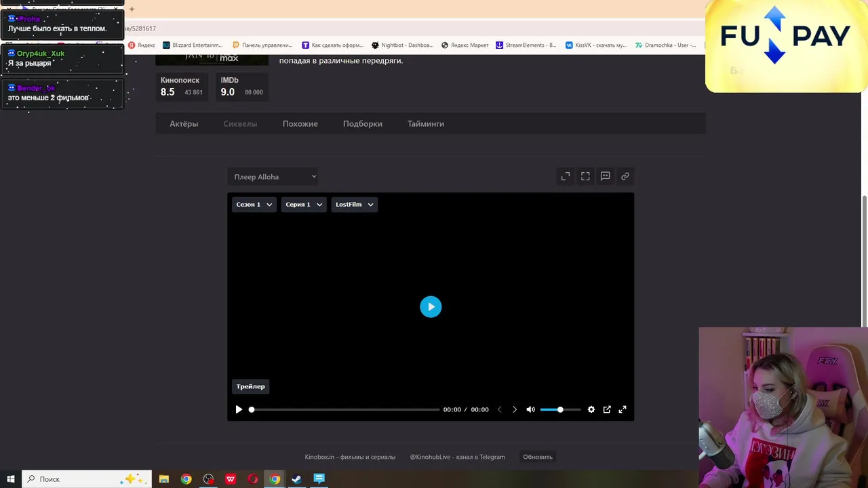
Task: Open OBS Studio from taskbar
Action: point(208,479)
